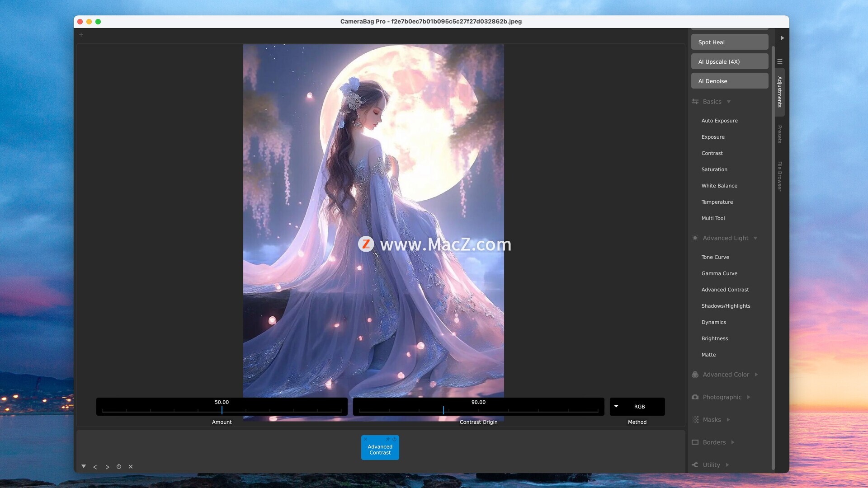Add Auto Exposure adjustment
This screenshot has height=488, width=868.
(719, 121)
